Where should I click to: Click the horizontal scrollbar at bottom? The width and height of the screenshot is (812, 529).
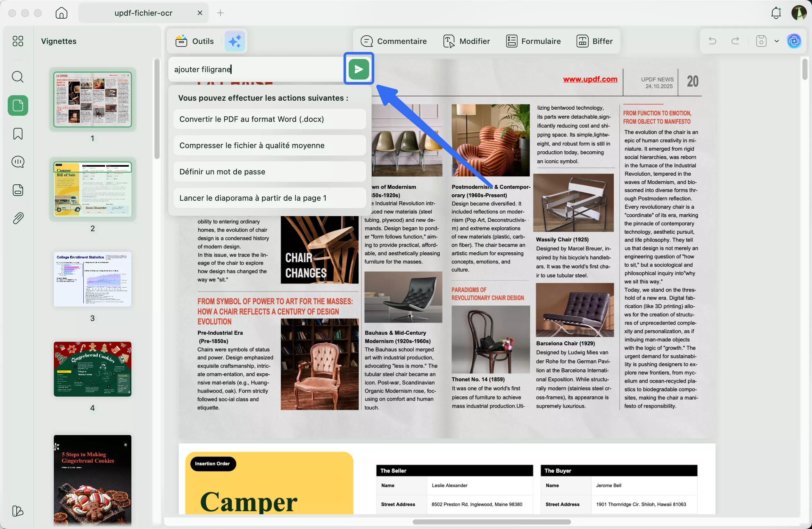pyautogui.click(x=491, y=522)
